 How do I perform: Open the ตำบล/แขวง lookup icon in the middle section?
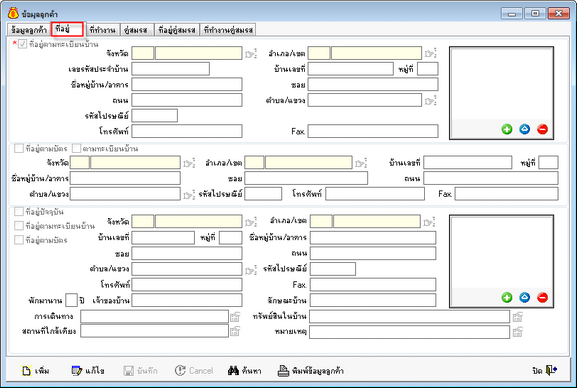click(189, 195)
